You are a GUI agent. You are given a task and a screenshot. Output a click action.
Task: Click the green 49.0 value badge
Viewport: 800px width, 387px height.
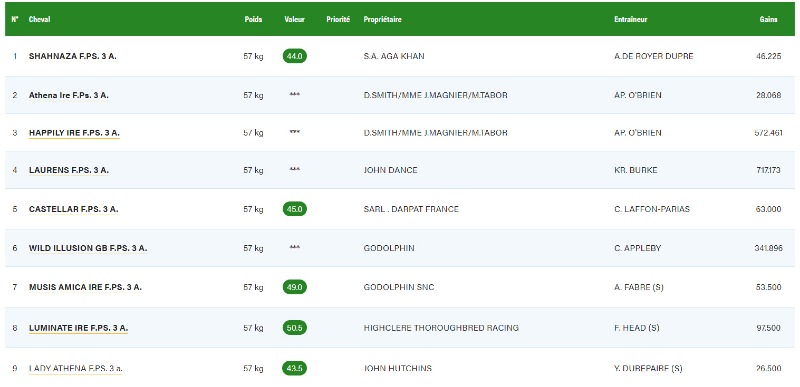point(294,287)
